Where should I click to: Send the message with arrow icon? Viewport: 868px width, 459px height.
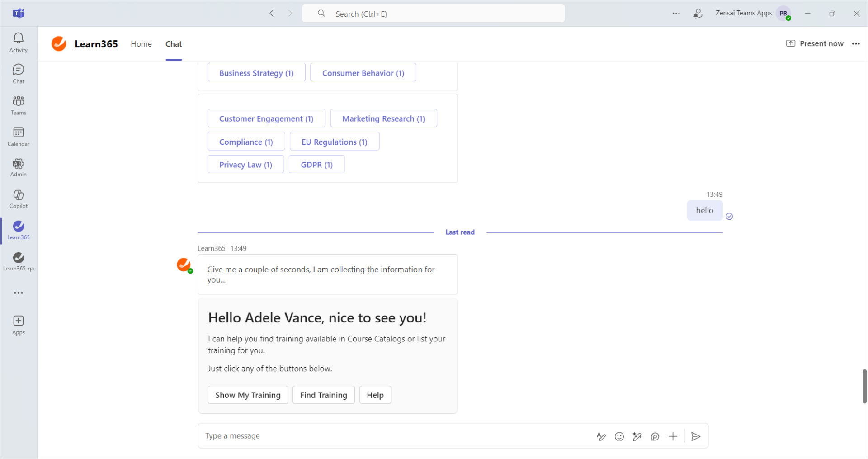[696, 436]
